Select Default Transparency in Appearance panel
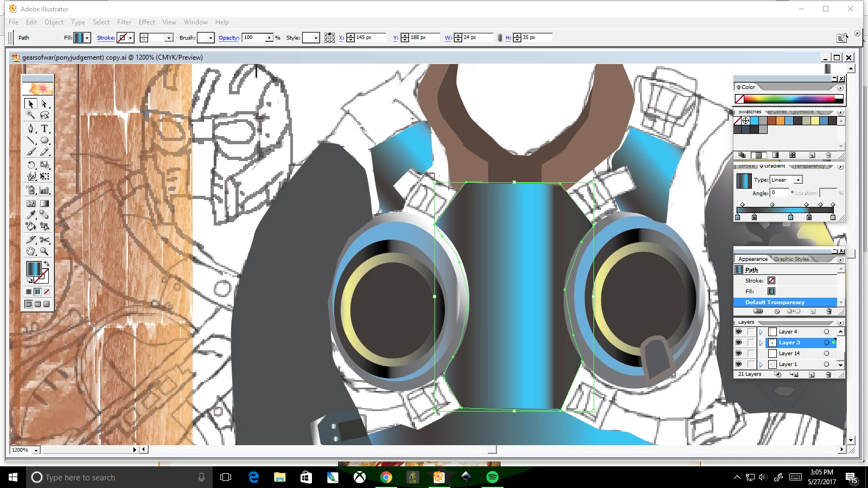Screen dimensions: 868x488 pos(786,303)
